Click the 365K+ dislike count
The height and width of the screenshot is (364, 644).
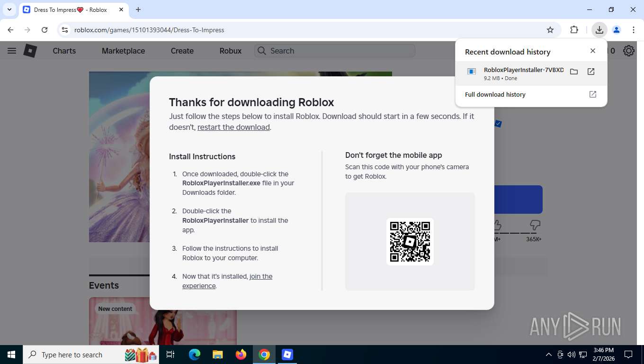coord(534,239)
